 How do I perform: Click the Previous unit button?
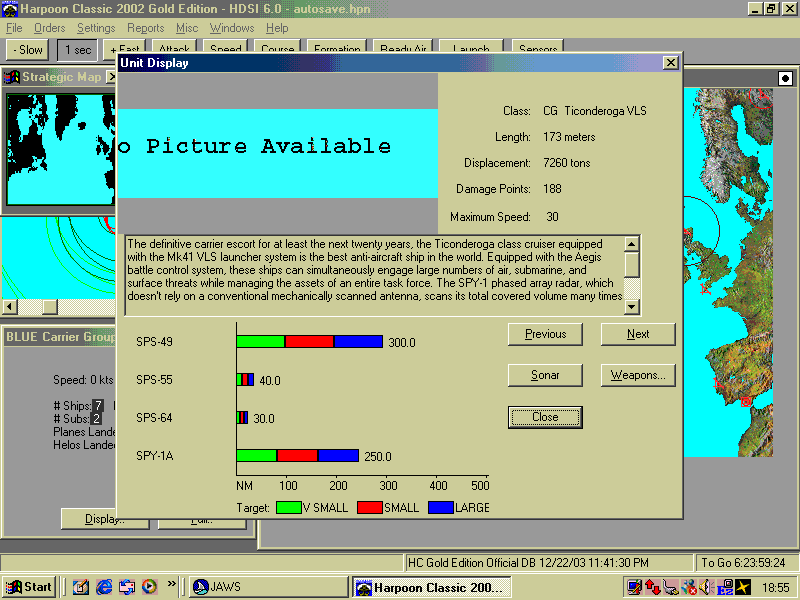545,334
